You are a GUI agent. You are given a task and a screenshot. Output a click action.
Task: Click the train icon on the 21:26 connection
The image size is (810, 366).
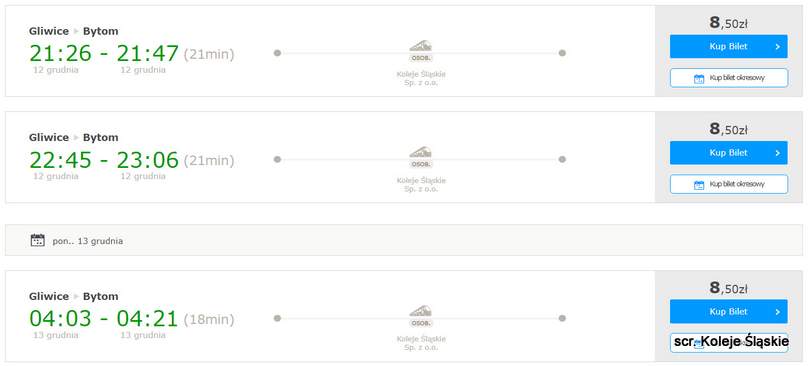tap(420, 51)
